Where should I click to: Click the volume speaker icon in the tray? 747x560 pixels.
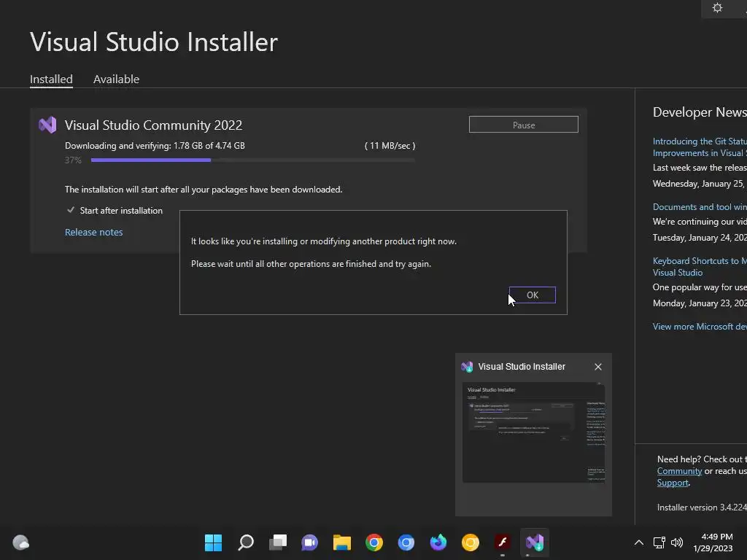pyautogui.click(x=676, y=542)
